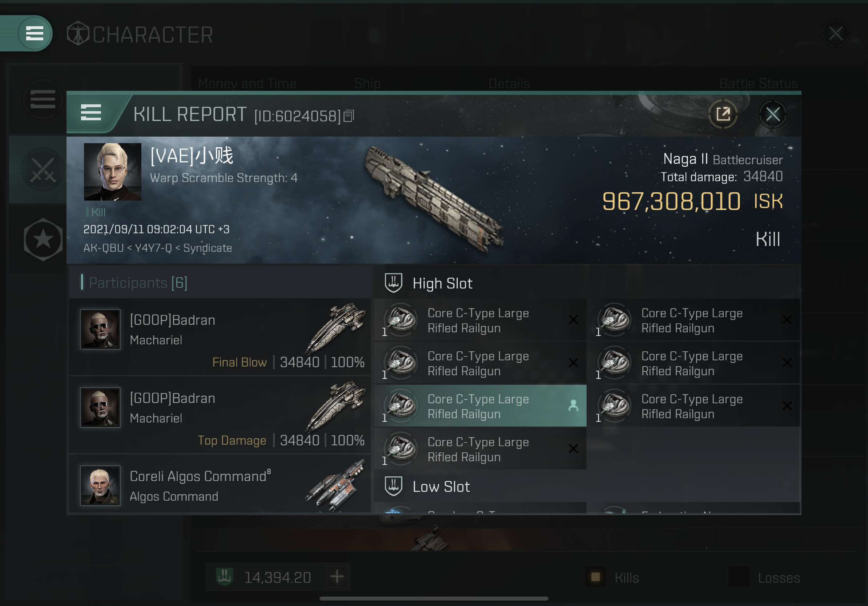868x606 pixels.
Task: Collapse the High Slot header
Action: (587, 283)
